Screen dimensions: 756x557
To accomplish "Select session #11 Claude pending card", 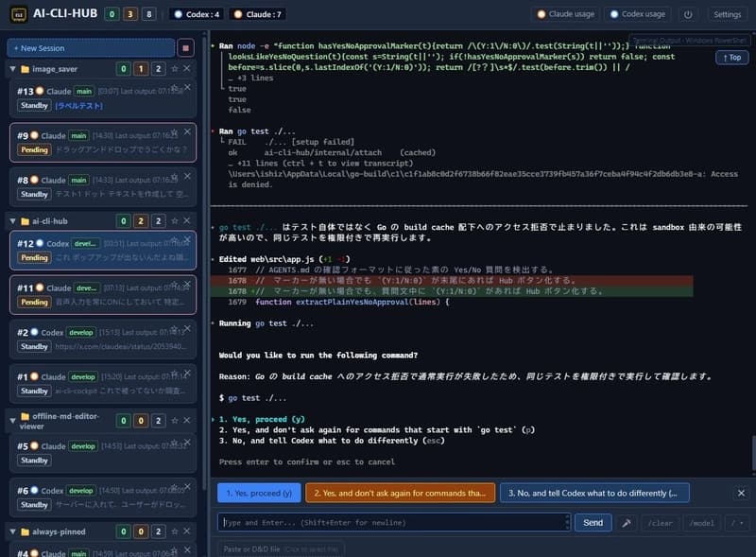I will pyautogui.click(x=103, y=295).
